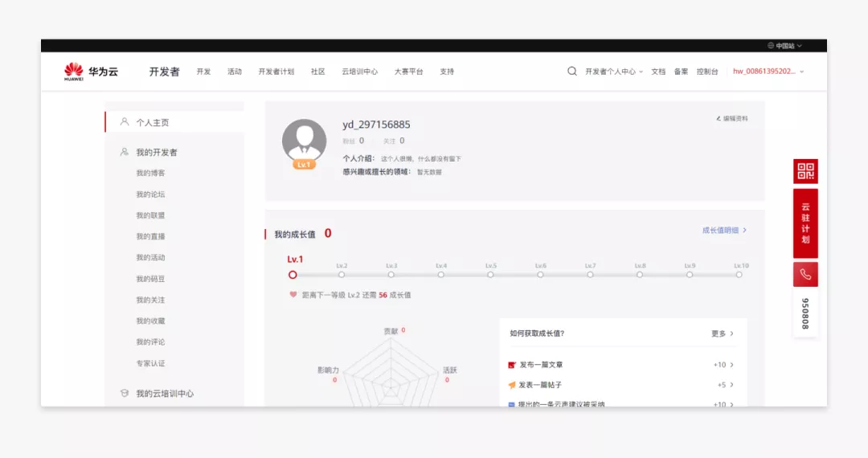Open 我的活动 in sidebar

[x=150, y=257]
